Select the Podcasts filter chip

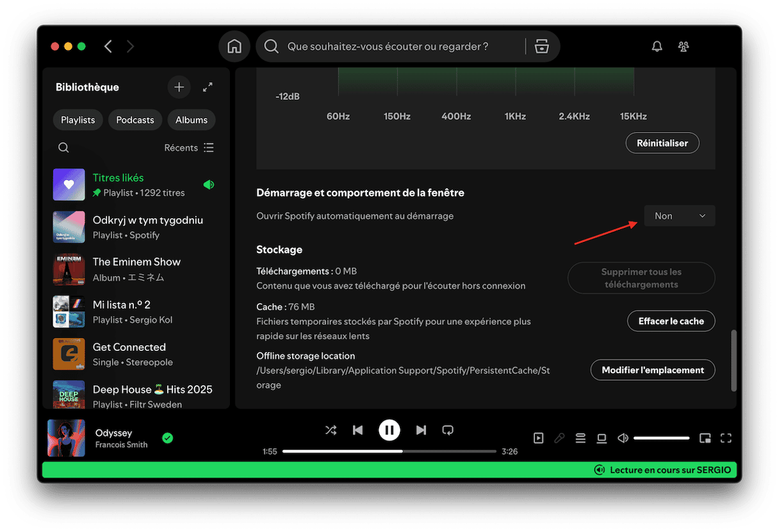[135, 120]
